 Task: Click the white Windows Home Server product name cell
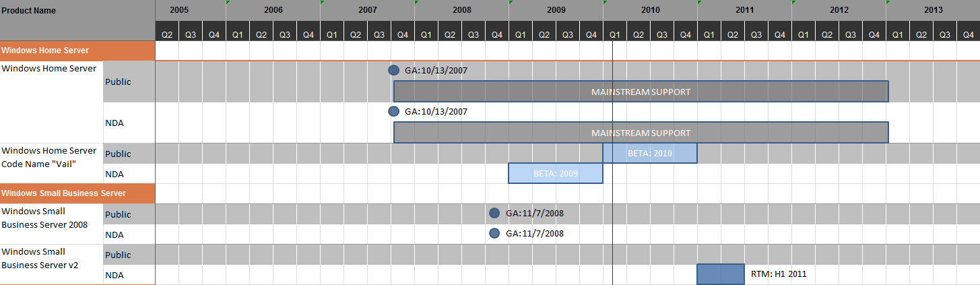pyautogui.click(x=51, y=102)
